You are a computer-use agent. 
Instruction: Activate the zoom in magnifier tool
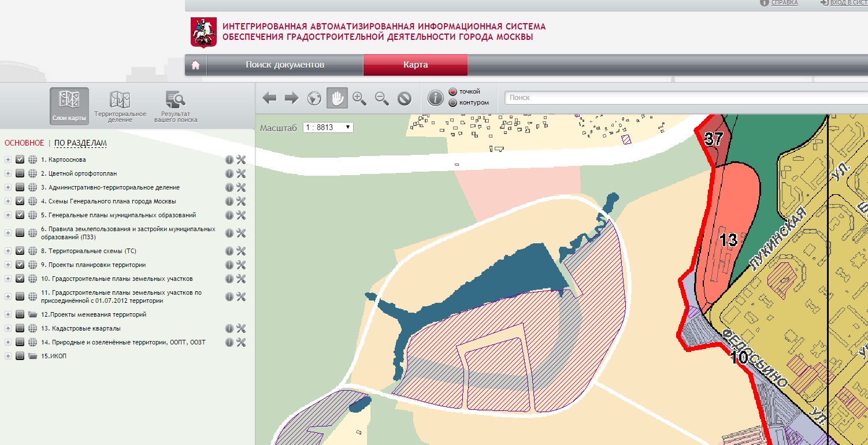coord(359,98)
